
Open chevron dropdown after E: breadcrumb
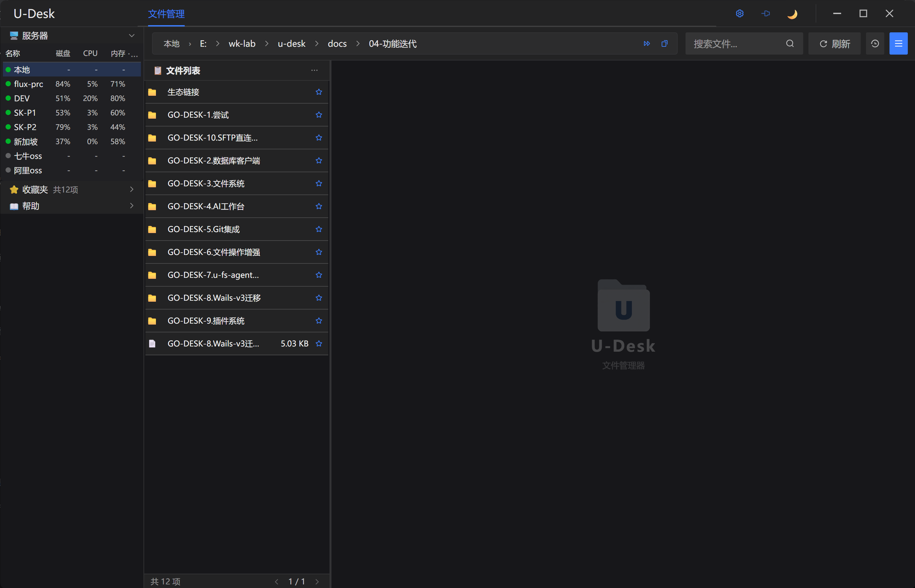pos(218,43)
